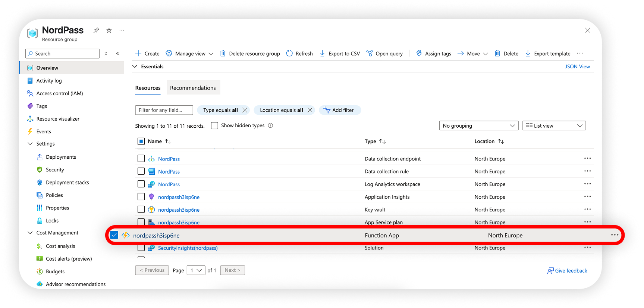The width and height of the screenshot is (644, 308).
Task: Open the ellipsis menu beside NordPass title
Action: click(x=122, y=30)
